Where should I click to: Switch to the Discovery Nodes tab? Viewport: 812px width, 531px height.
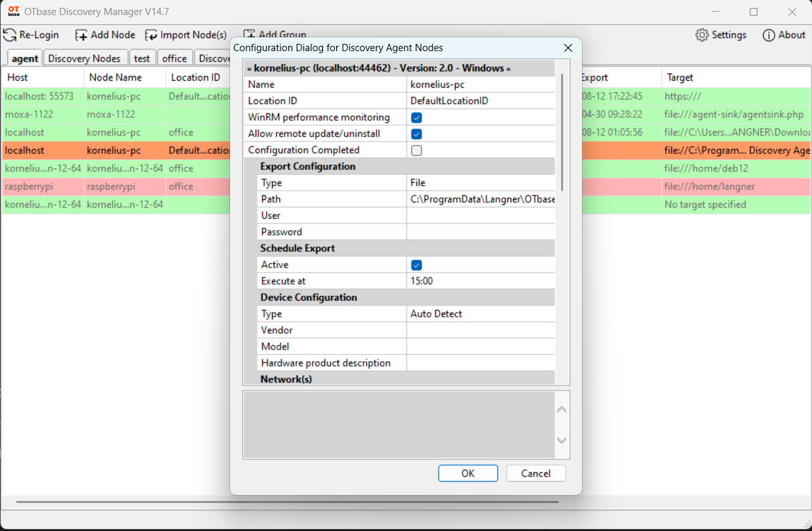click(85, 58)
